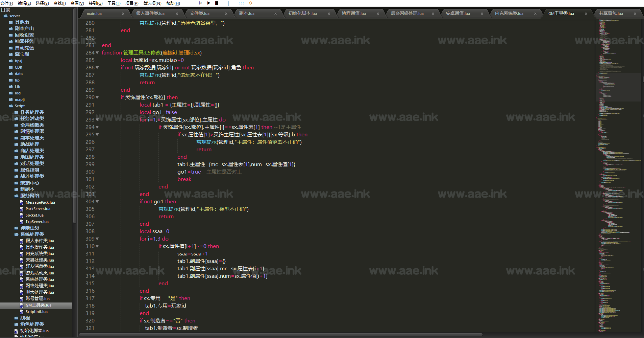Click the gear settings toolbar icon
This screenshot has height=338, width=644.
(x=251, y=3)
